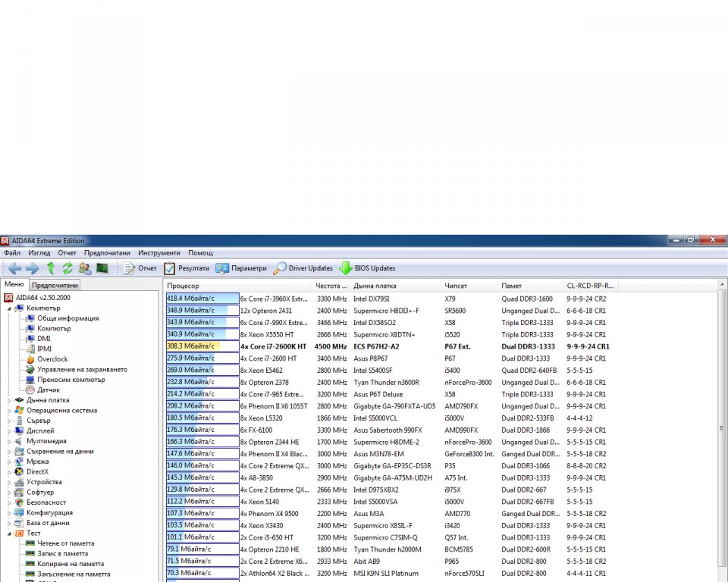
Task: Go up one level with green arrow
Action: pos(50,268)
